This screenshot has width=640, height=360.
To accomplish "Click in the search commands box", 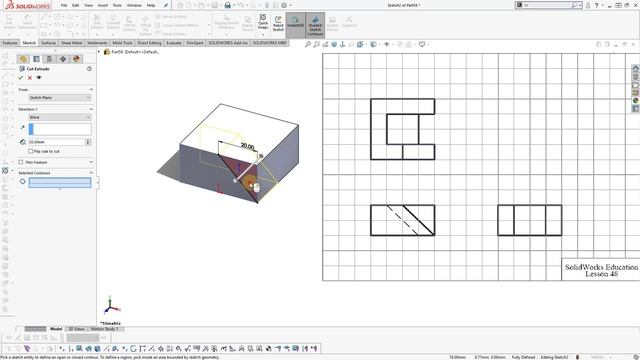I will 547,5.
